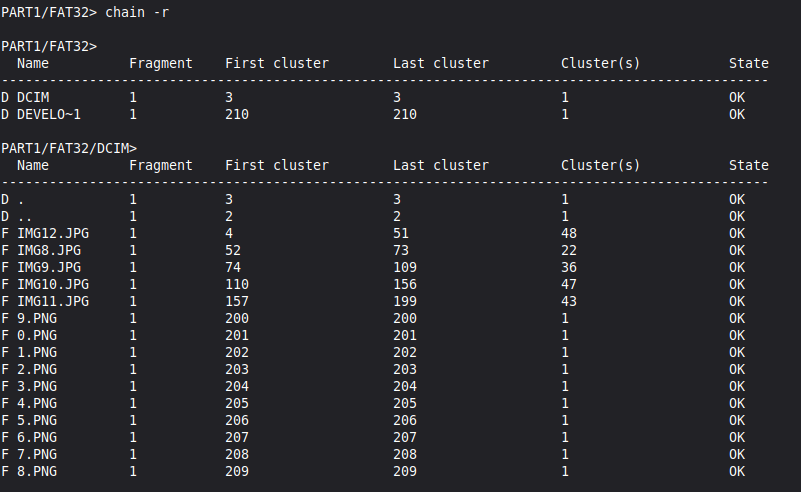Viewport: 801px width, 492px height.
Task: Select the DCIM directory entry
Action: click(33, 97)
